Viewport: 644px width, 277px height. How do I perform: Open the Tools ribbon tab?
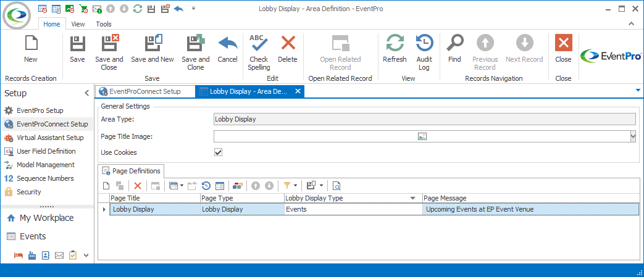(x=104, y=24)
